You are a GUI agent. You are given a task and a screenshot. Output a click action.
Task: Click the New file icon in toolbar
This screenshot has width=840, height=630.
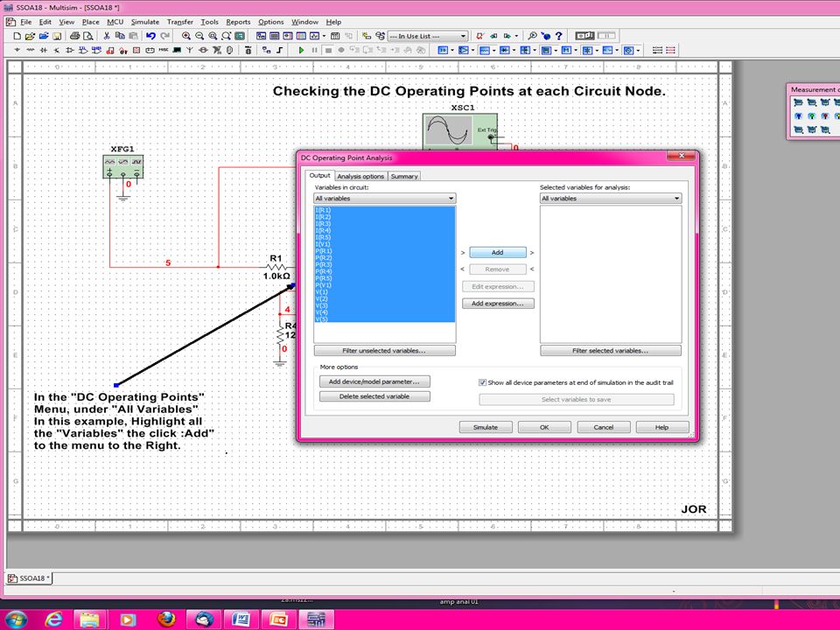pos(17,36)
